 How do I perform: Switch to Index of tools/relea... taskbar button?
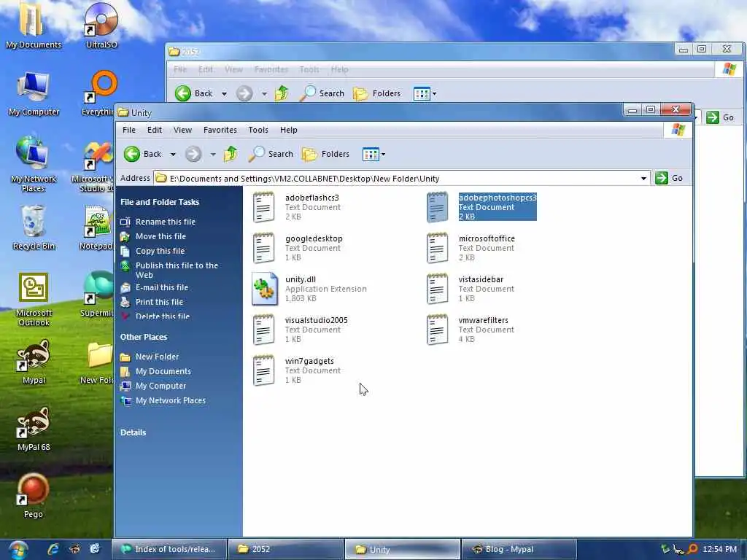pyautogui.click(x=169, y=549)
